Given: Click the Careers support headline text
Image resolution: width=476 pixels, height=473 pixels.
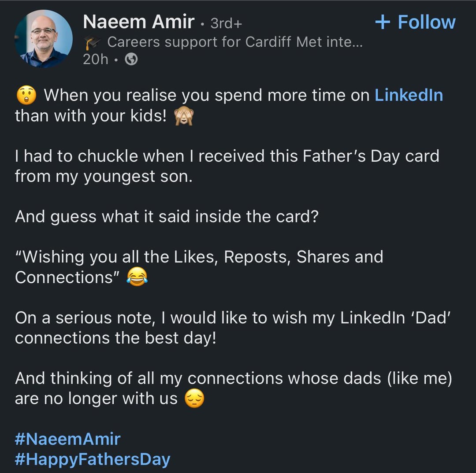Looking at the screenshot, I should pos(234,42).
